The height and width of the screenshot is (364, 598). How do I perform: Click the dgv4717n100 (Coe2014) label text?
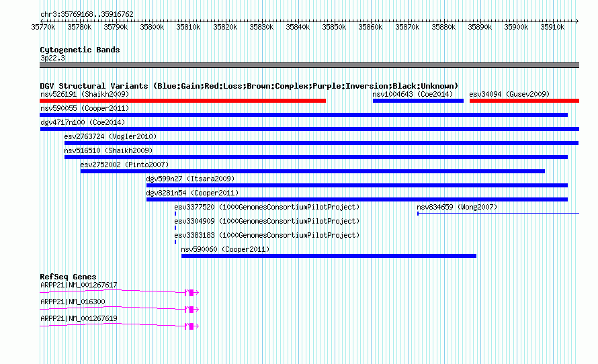tap(83, 122)
